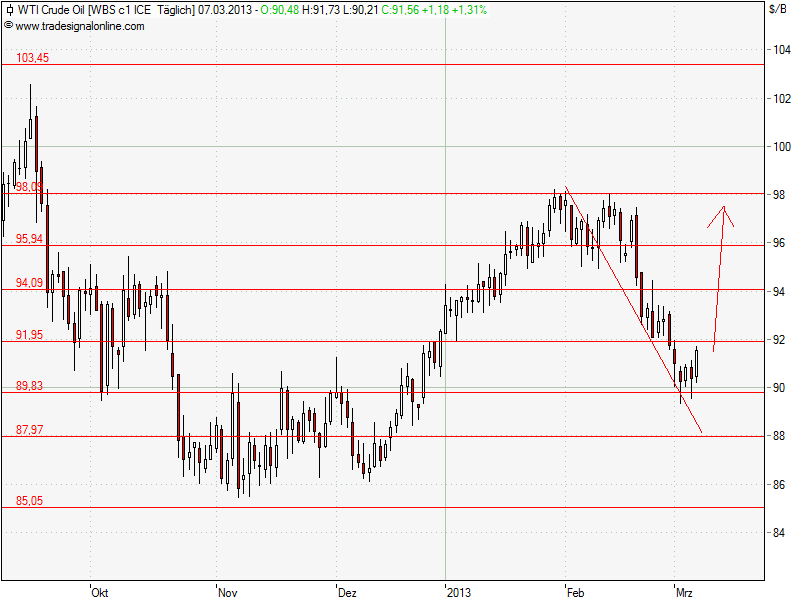Select the date 07.03.2013 in the header

225,10
